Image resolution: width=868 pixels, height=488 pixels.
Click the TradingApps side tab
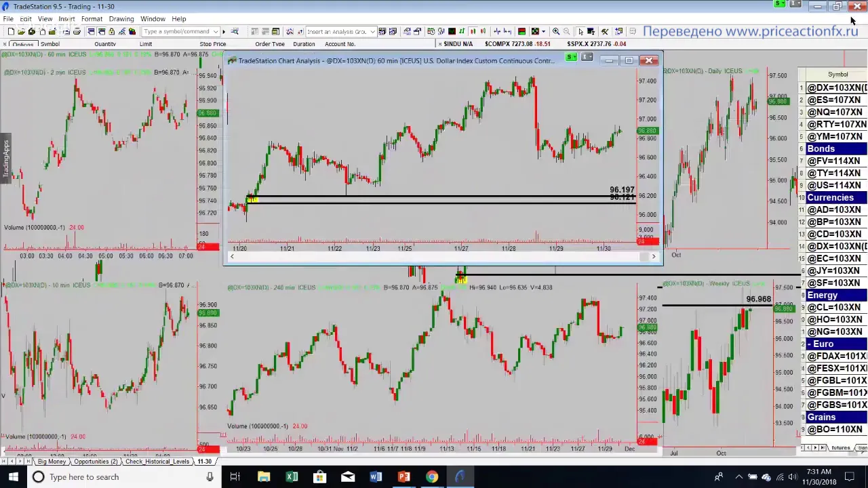(x=5, y=159)
